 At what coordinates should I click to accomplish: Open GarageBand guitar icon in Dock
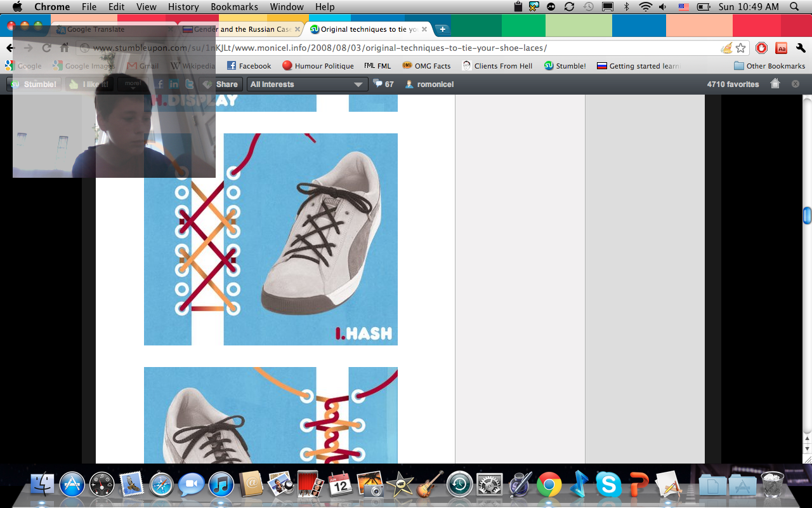pyautogui.click(x=430, y=485)
